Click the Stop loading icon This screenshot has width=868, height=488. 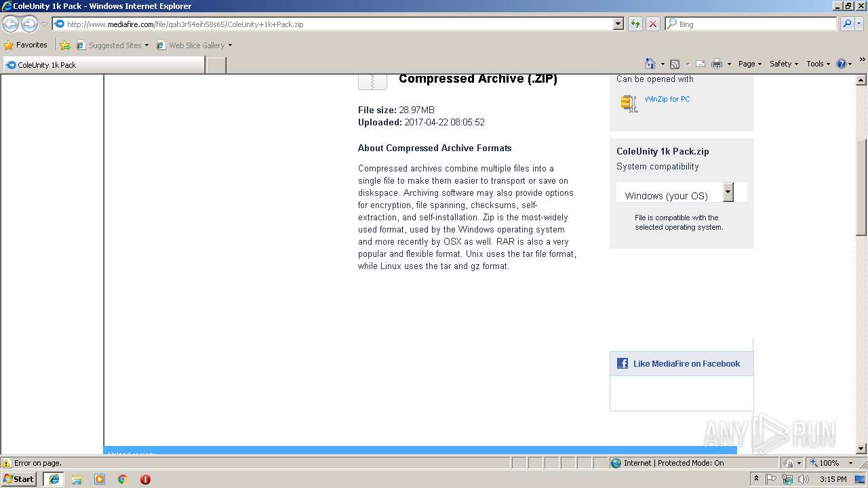(652, 24)
